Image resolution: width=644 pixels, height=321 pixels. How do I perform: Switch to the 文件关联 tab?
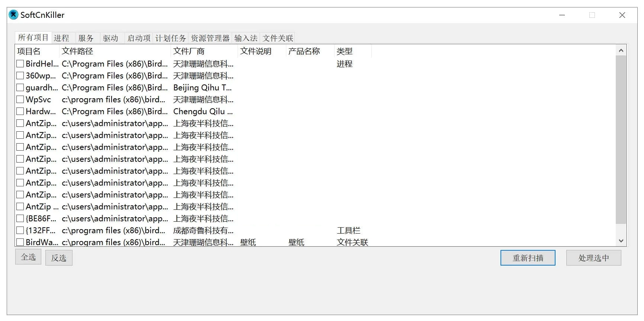coord(278,38)
